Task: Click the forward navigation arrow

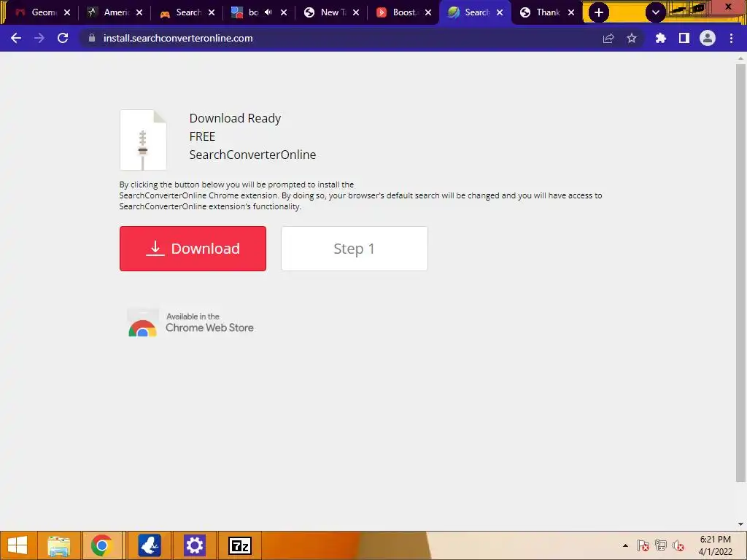Action: click(x=39, y=38)
